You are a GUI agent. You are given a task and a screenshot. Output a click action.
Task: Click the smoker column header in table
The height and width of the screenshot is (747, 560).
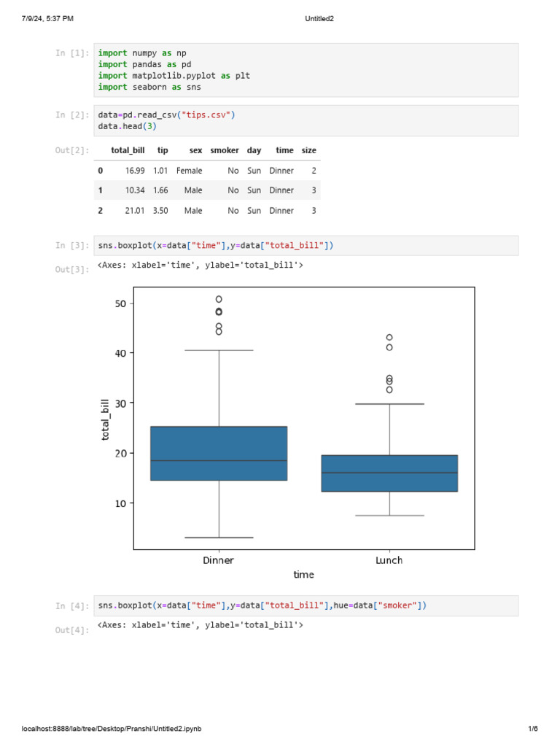[x=225, y=150]
